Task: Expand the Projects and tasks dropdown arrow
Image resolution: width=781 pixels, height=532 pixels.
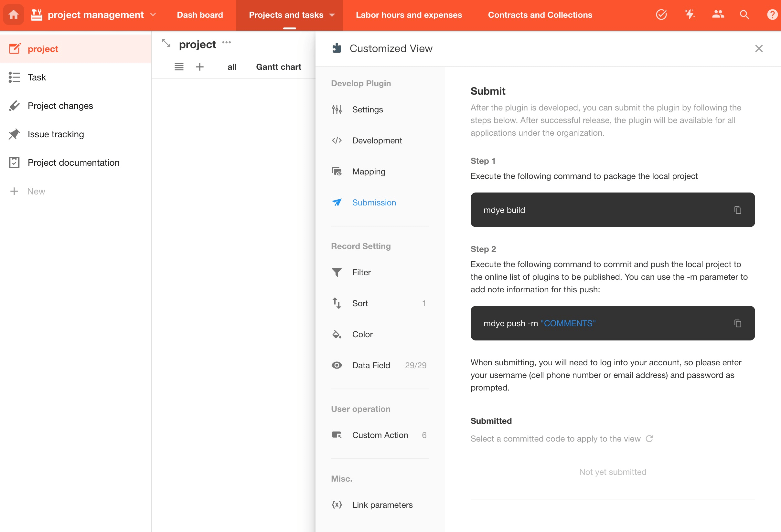Action: coord(332,15)
